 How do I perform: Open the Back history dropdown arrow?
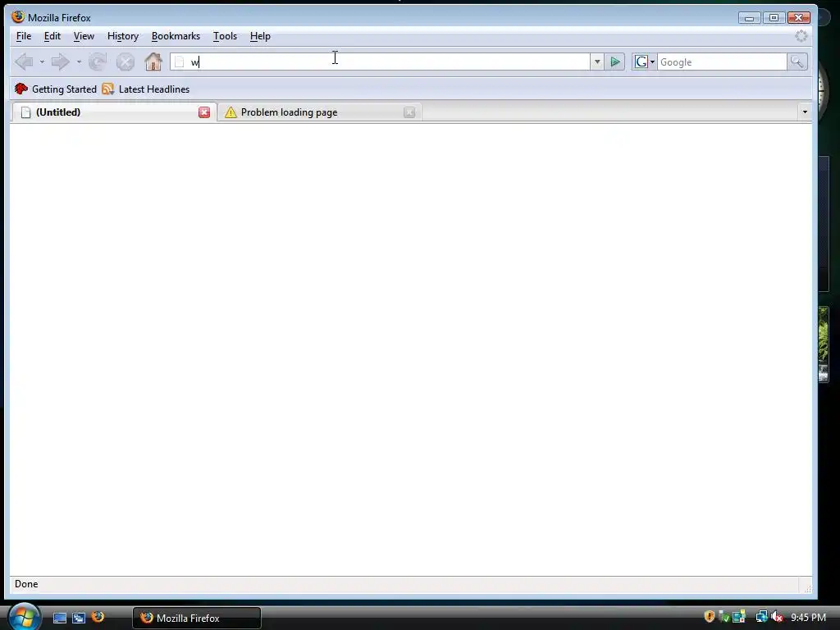click(x=42, y=62)
